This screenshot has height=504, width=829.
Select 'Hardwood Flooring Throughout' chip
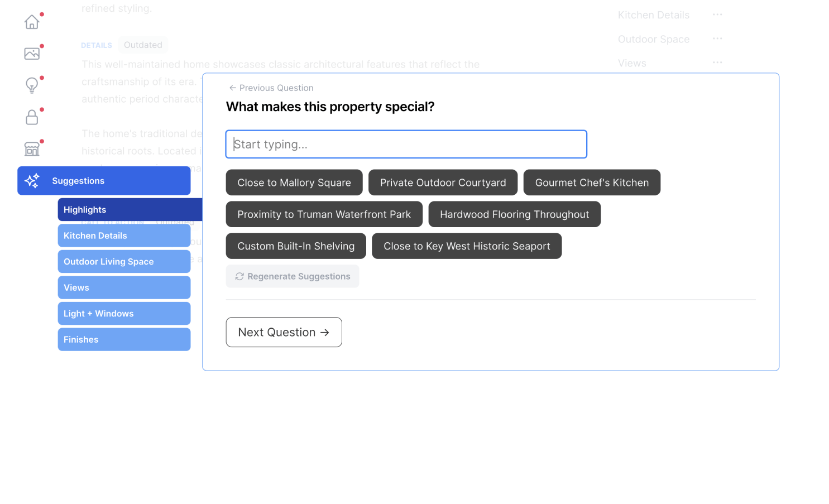514,214
